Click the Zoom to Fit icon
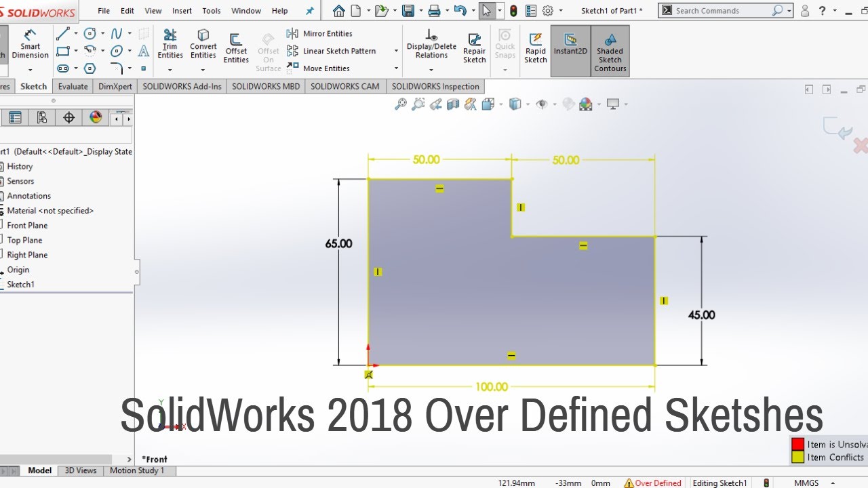868x488 pixels. (401, 104)
